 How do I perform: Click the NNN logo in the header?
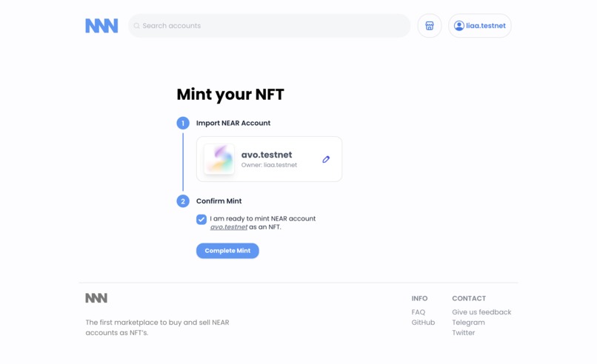tap(101, 26)
